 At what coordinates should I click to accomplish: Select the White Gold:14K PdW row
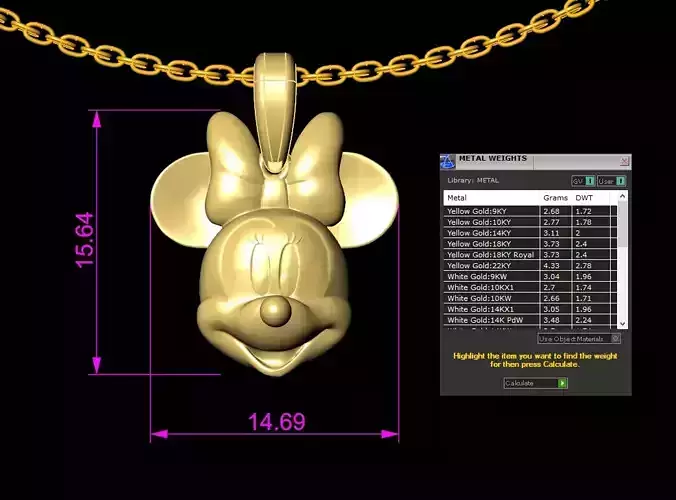pos(530,320)
